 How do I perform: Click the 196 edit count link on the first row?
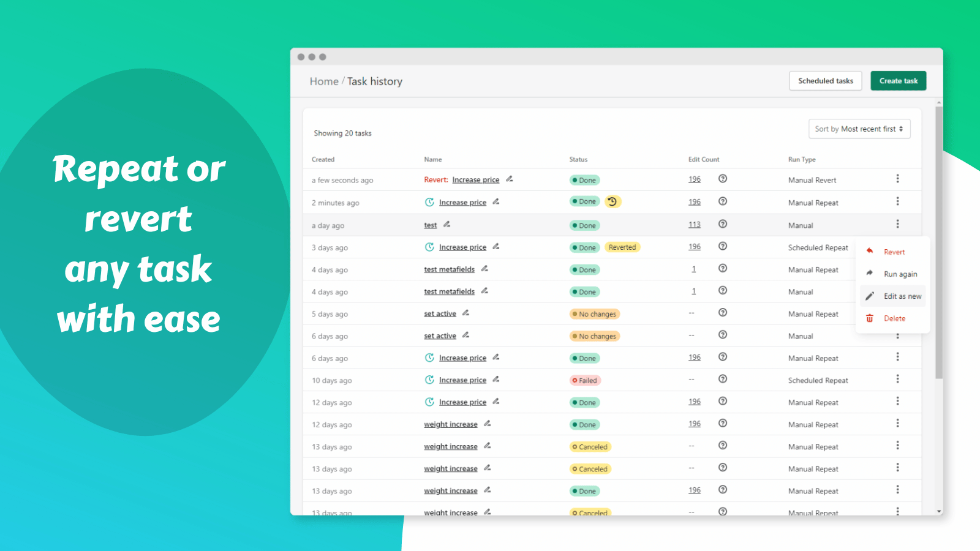pyautogui.click(x=695, y=179)
